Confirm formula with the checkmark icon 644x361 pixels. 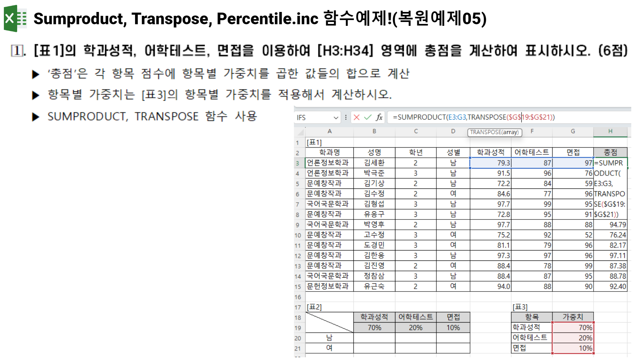(x=368, y=117)
